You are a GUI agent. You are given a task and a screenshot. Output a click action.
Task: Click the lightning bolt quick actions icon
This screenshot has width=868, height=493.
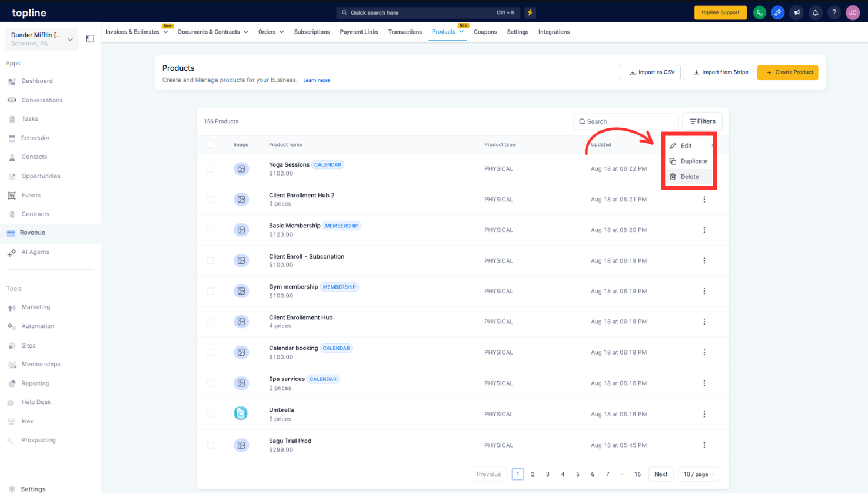tap(530, 12)
